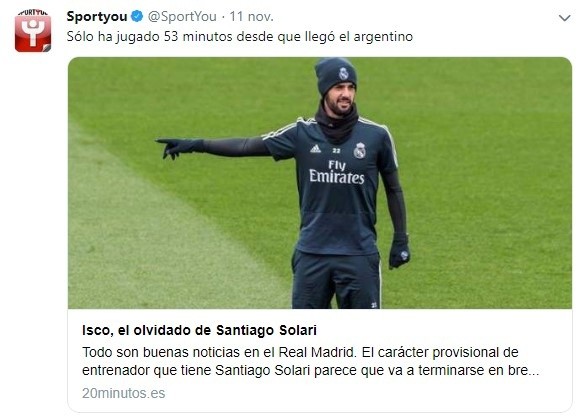The width and height of the screenshot is (581, 419).
Task: Visit the @SportYou handle
Action: point(182,16)
